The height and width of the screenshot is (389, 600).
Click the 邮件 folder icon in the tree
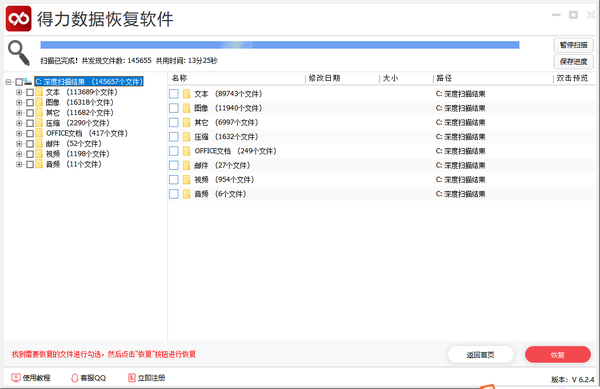(39, 143)
